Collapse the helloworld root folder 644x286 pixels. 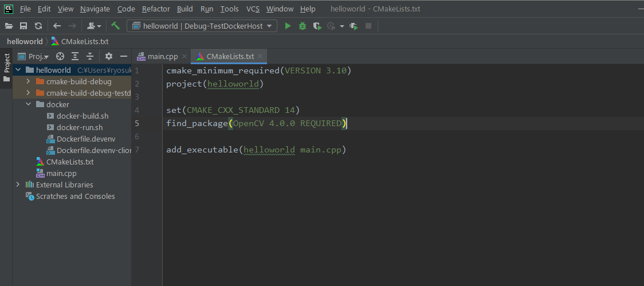click(x=18, y=70)
